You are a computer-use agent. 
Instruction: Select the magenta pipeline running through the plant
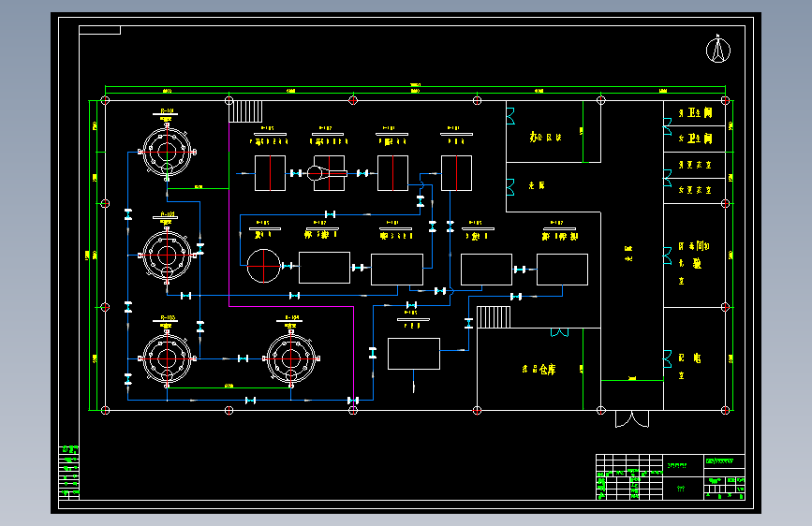[291, 306]
